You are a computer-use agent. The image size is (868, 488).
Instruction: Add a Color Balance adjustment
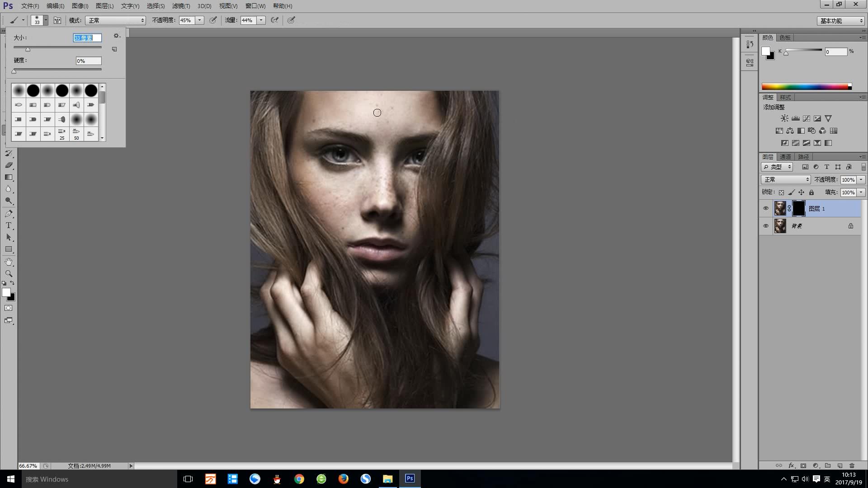tap(790, 131)
